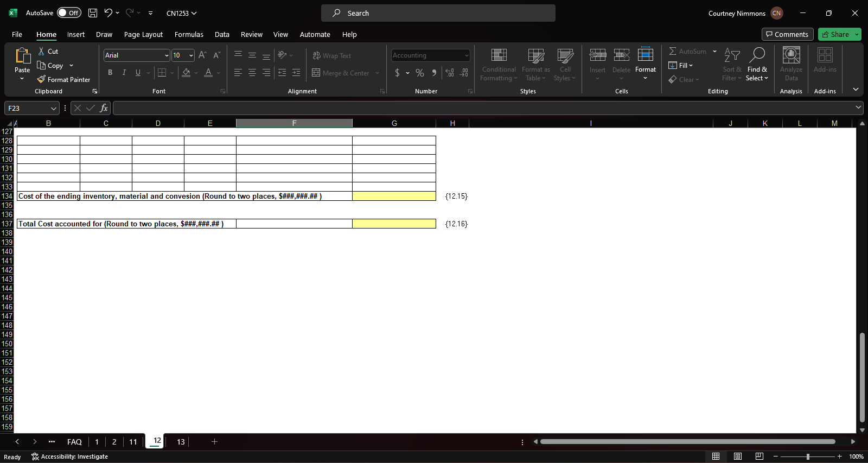Screen dimensions: 868x463
Task: Expand the Name Box dropdown arrow
Action: [53, 108]
